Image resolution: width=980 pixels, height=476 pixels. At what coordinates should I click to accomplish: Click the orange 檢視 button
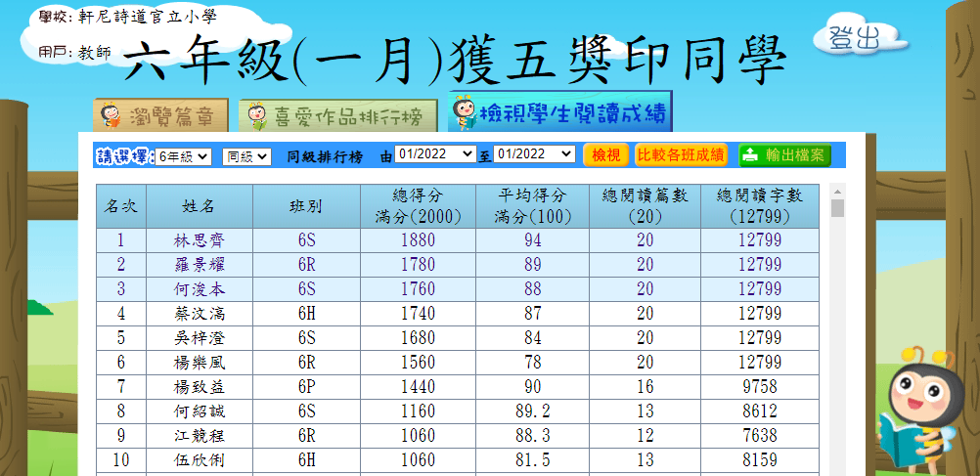pos(606,155)
